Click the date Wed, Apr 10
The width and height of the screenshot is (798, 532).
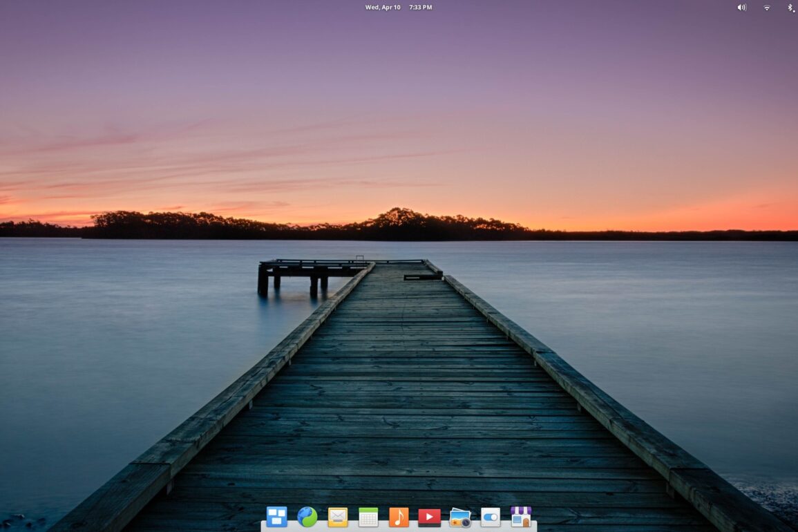[383, 8]
